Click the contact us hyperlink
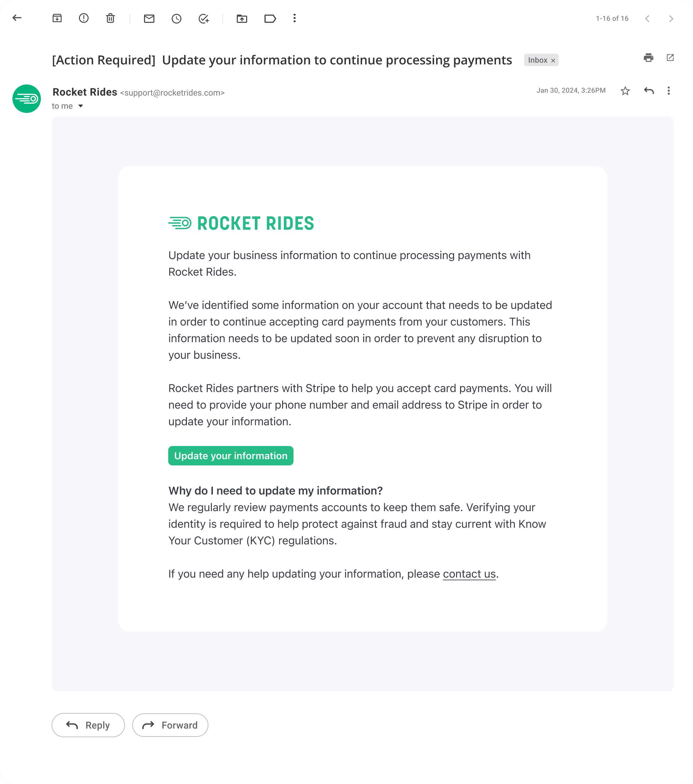This screenshot has height=784, width=693. 469,573
